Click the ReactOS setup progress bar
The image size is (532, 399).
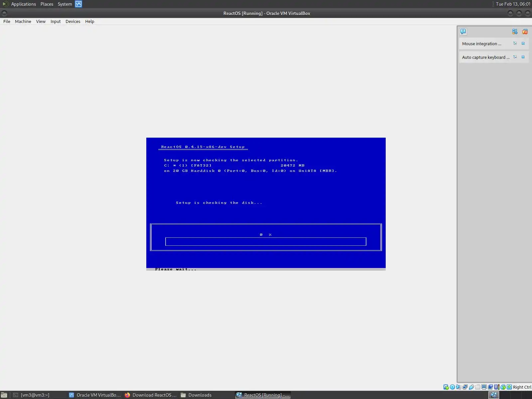pyautogui.click(x=266, y=241)
